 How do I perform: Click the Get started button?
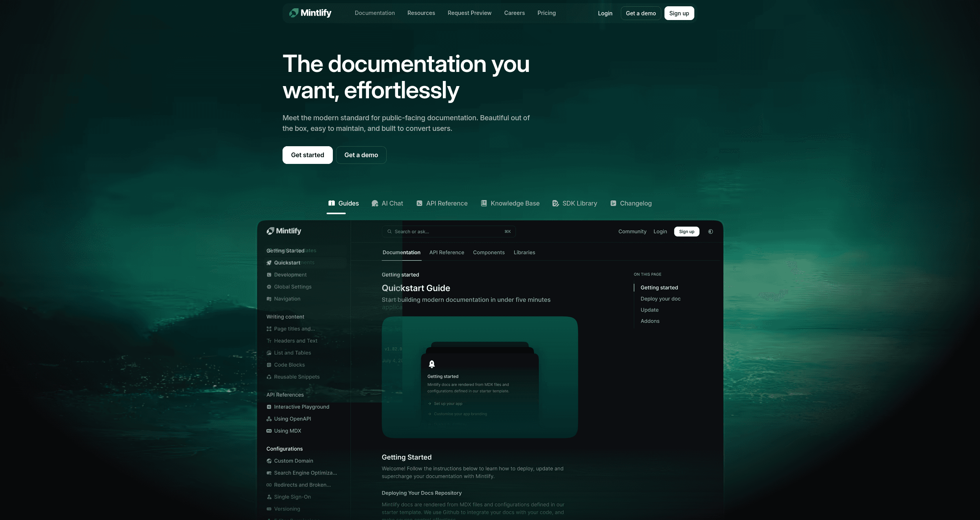click(x=307, y=154)
